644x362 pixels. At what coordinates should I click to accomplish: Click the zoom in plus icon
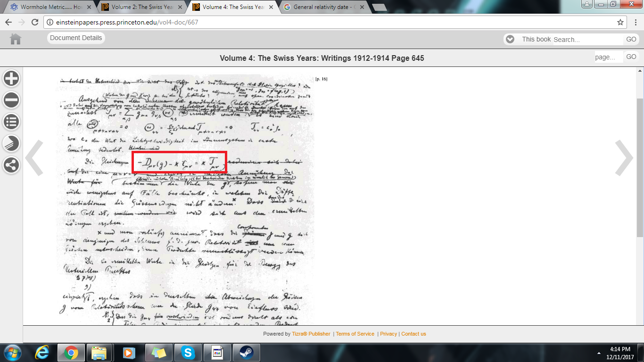tap(11, 78)
